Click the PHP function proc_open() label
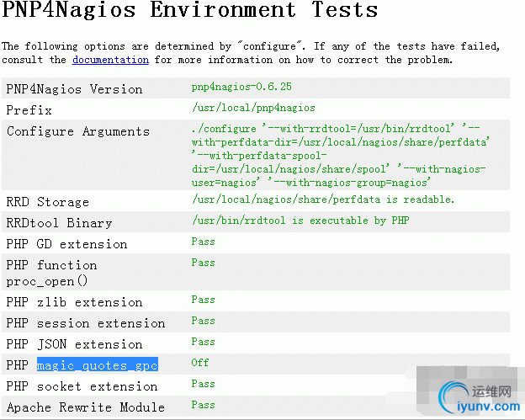Viewport: 525px width, 420px height. [x=51, y=273]
